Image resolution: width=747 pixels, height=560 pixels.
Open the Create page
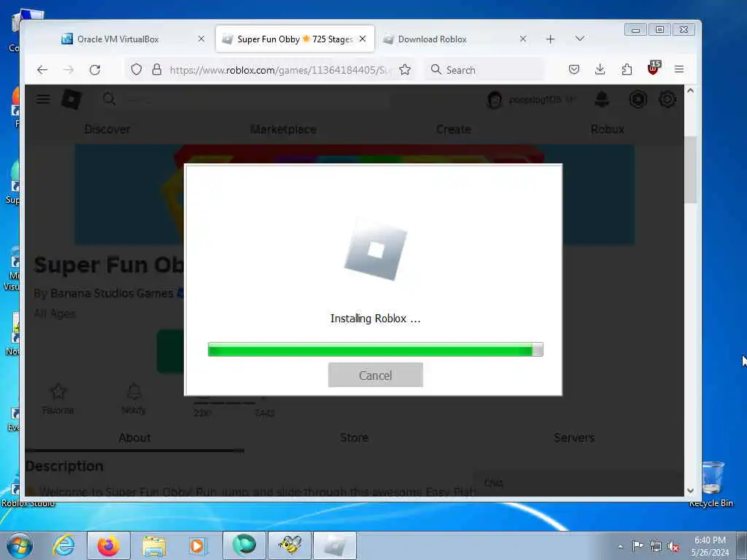[x=454, y=129]
